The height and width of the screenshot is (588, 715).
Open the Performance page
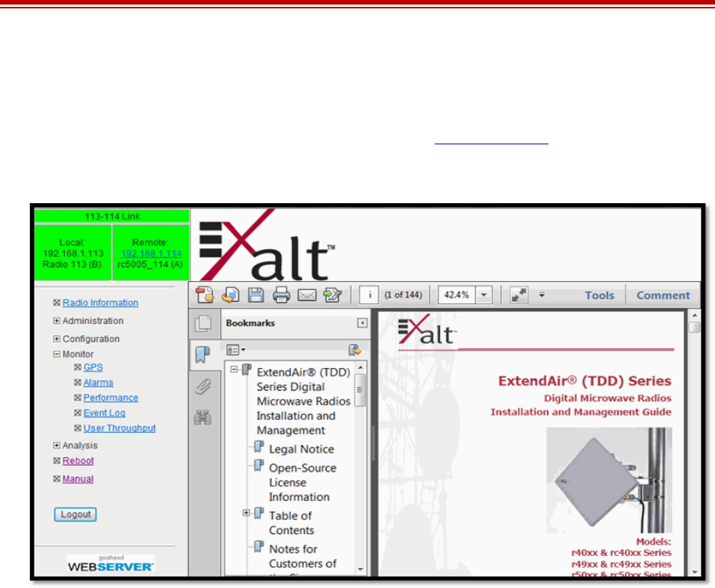(x=111, y=397)
